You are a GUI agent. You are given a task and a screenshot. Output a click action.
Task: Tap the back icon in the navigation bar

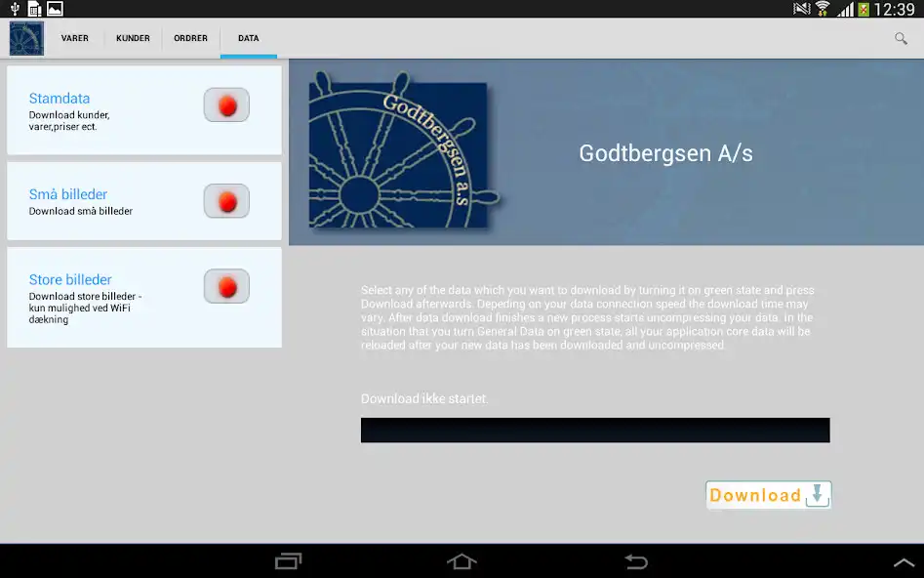click(635, 562)
